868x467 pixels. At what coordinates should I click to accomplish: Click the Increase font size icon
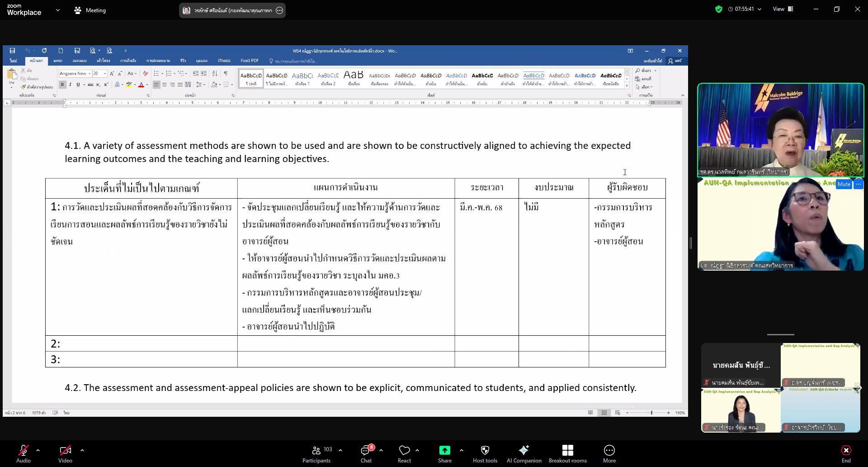coord(112,73)
